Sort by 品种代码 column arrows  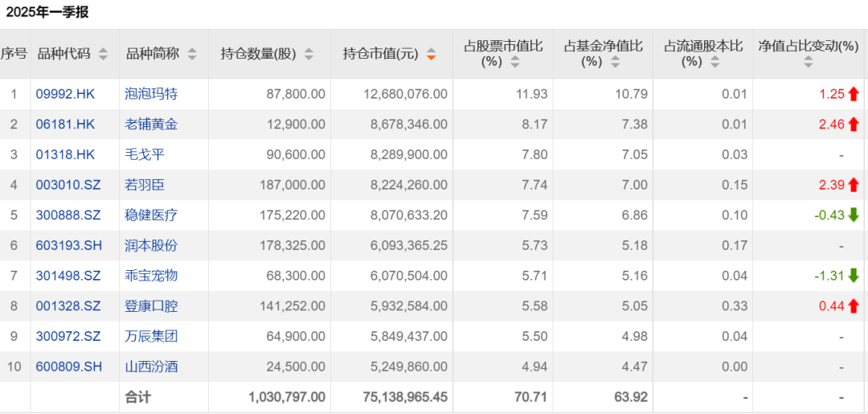tap(103, 54)
